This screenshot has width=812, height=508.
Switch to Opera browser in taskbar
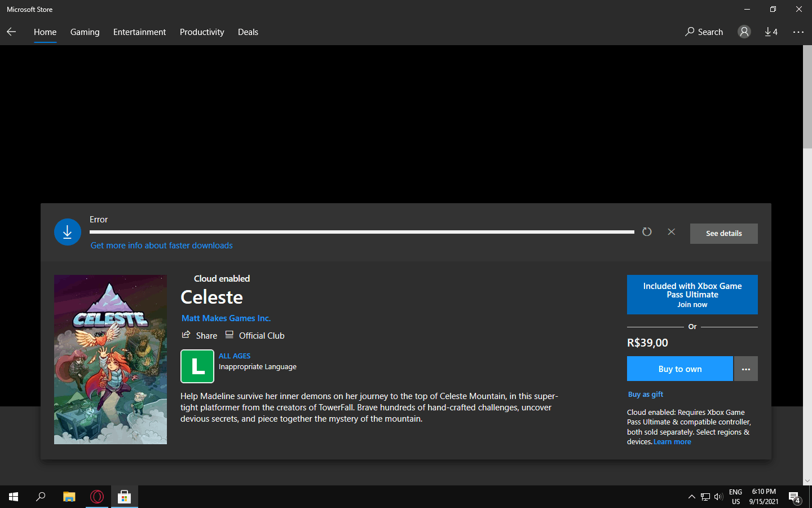click(97, 497)
